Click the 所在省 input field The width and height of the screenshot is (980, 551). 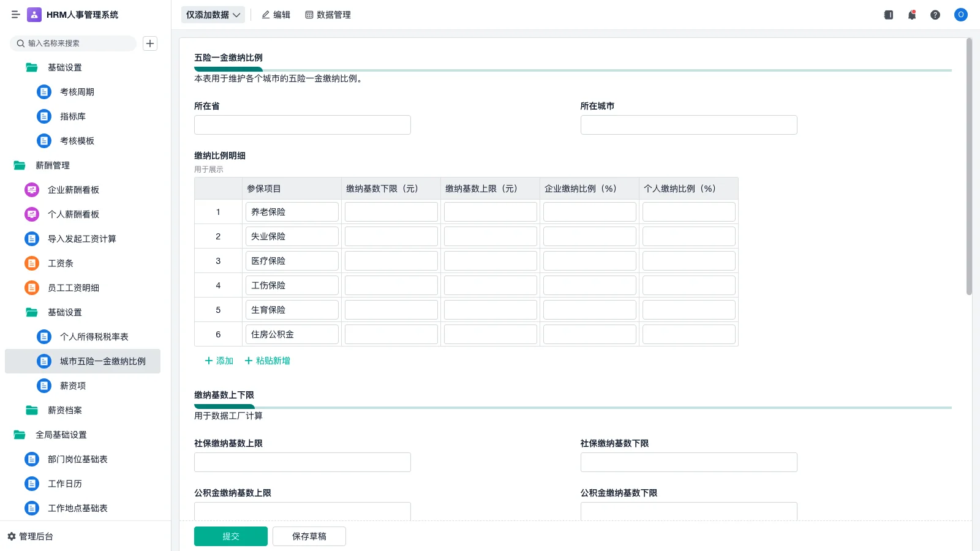[x=302, y=124]
